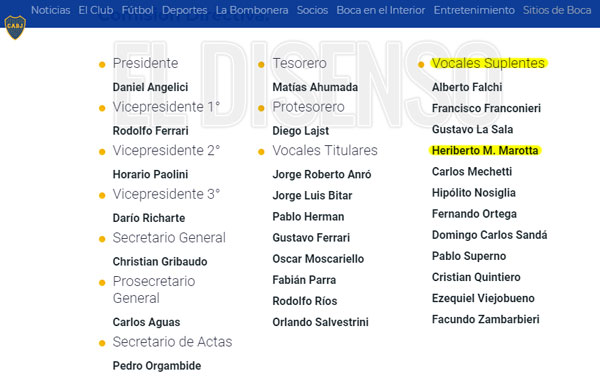Click the CABJ club crest logo

click(x=15, y=27)
